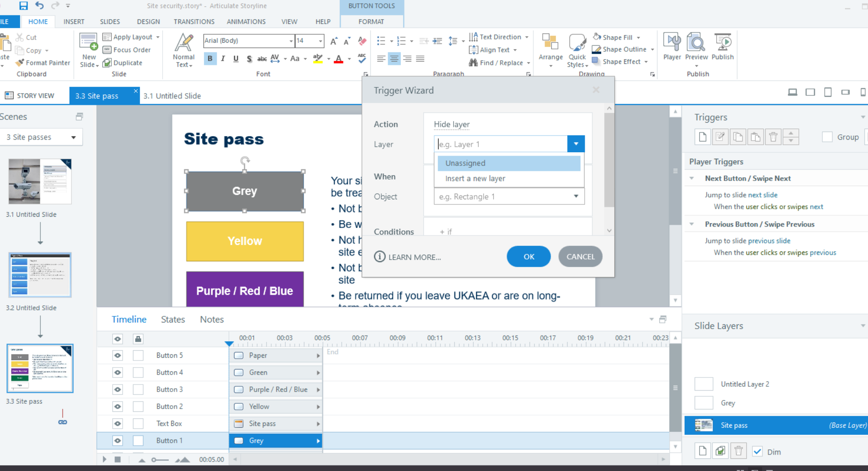868x471 pixels.
Task: Click OK in the Trigger Wizard
Action: pos(529,257)
